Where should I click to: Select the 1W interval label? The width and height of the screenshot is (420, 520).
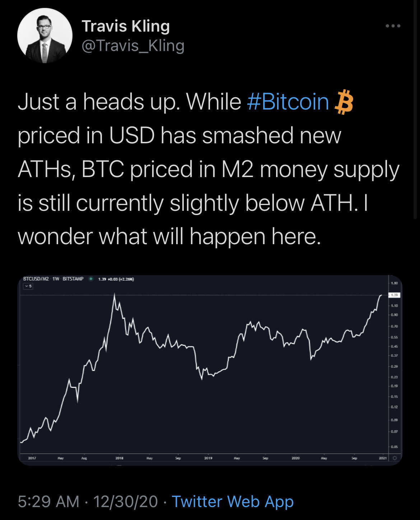pyautogui.click(x=56, y=279)
